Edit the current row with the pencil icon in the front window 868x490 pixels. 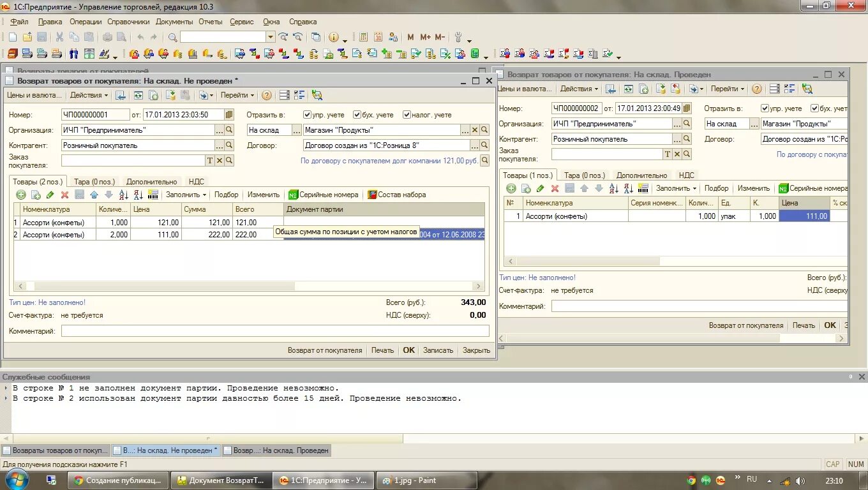50,195
